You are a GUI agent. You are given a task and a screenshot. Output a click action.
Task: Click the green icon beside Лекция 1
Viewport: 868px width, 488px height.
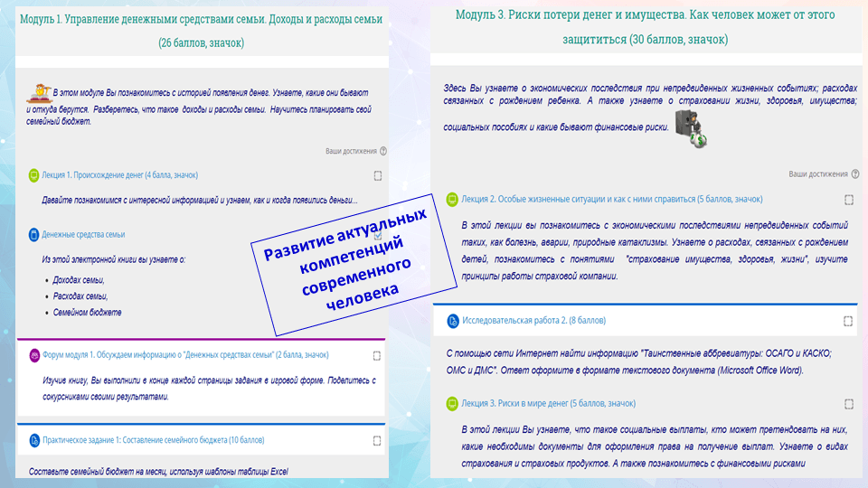pos(33,175)
